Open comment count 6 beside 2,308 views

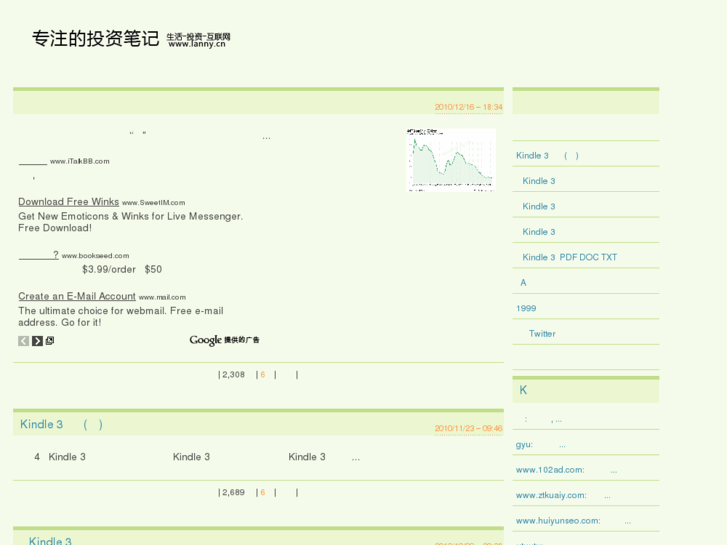point(263,375)
